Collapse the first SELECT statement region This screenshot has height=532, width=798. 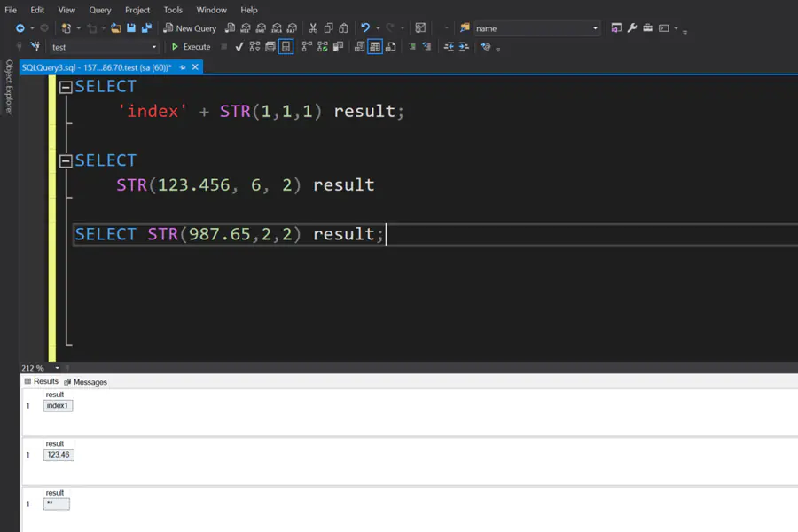[66, 86]
